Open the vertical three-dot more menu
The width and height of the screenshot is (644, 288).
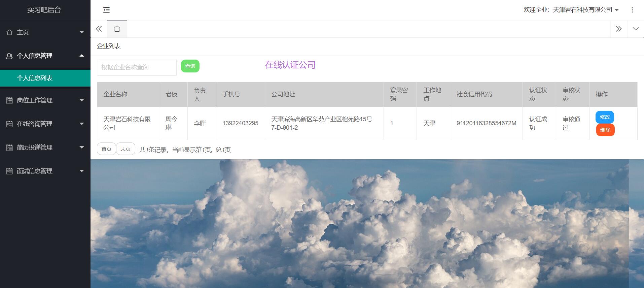(x=632, y=10)
